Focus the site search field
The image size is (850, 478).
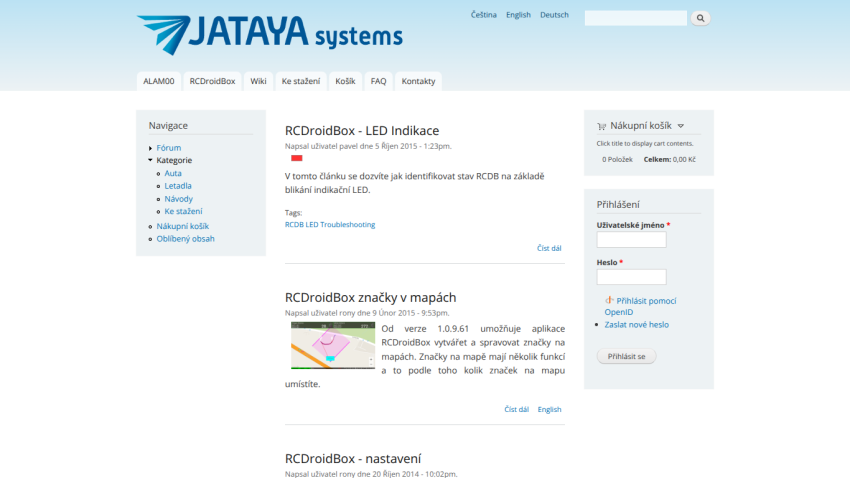point(635,18)
